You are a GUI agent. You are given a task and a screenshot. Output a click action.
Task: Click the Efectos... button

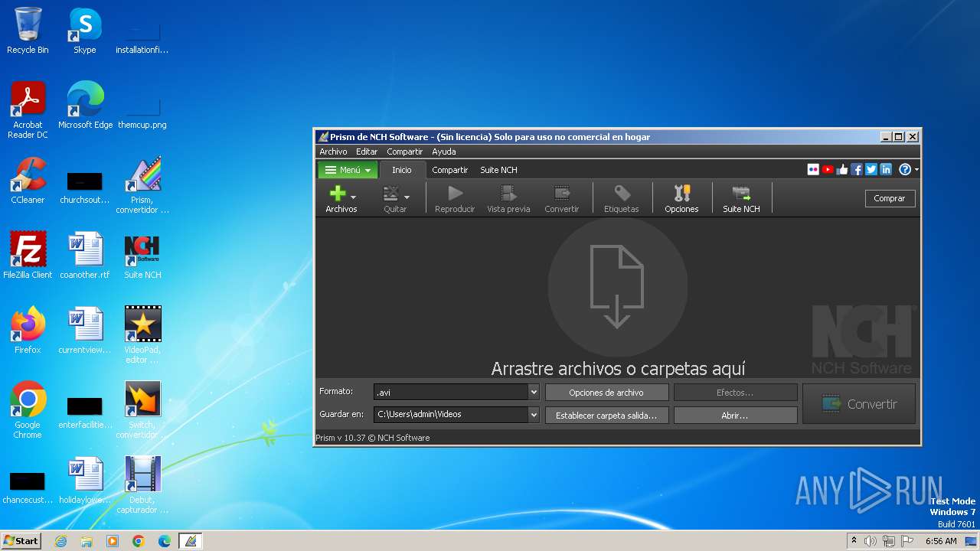[735, 393]
